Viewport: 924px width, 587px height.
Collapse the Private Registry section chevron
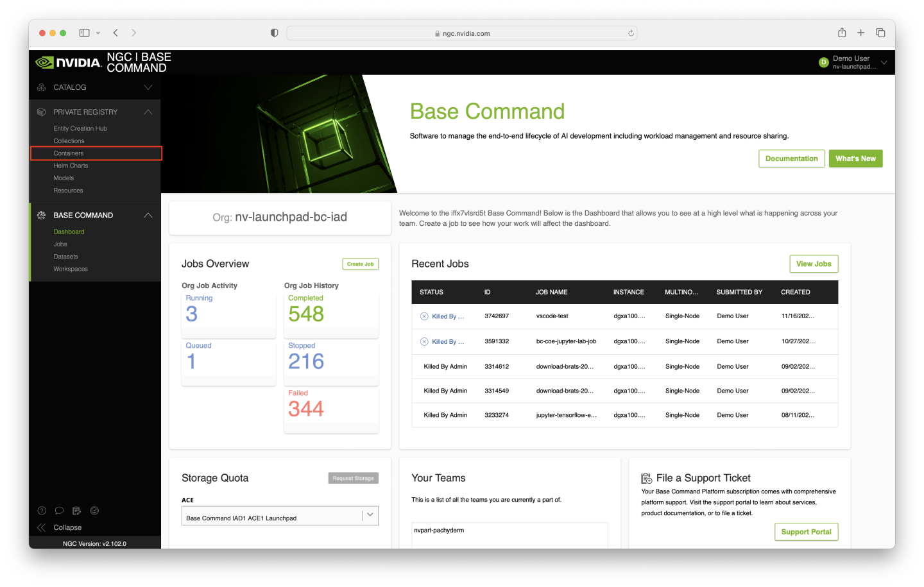[x=148, y=112]
